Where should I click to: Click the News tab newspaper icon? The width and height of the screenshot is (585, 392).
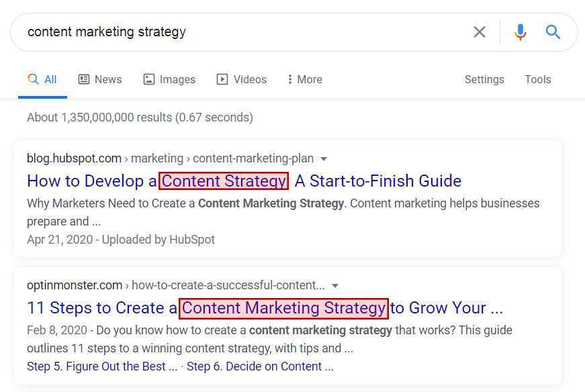click(84, 79)
